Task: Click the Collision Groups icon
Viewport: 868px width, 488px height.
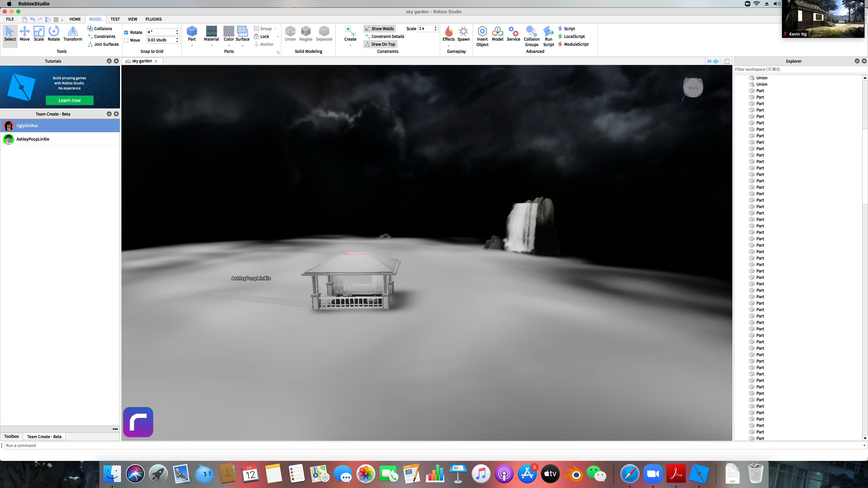Action: (x=531, y=32)
